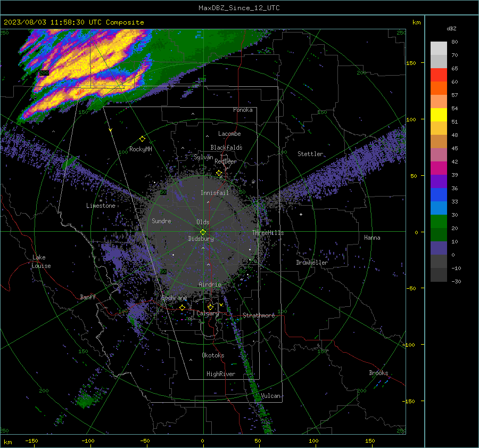This screenshot has width=479, height=448.
Task: Click the yellow diamond marker below Cochrane
Action: (183, 307)
